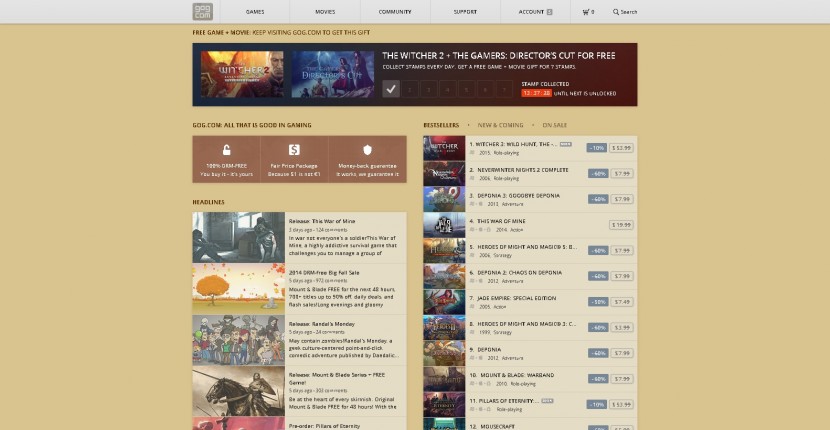The image size is (830, 430).
Task: Click This War of Mine $19.99 price
Action: (x=621, y=225)
